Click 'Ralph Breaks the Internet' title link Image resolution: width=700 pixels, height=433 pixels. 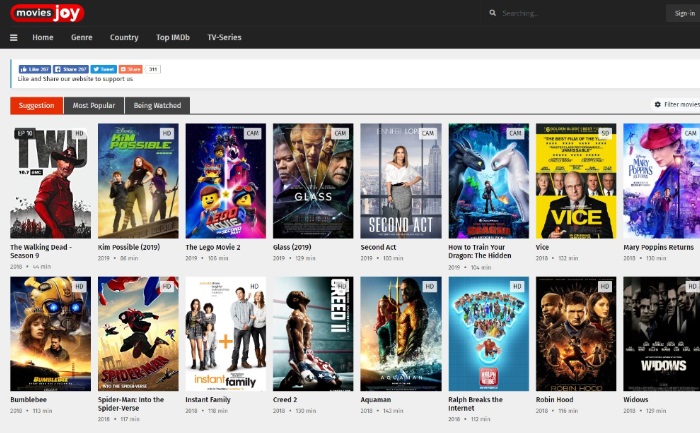[475, 404]
